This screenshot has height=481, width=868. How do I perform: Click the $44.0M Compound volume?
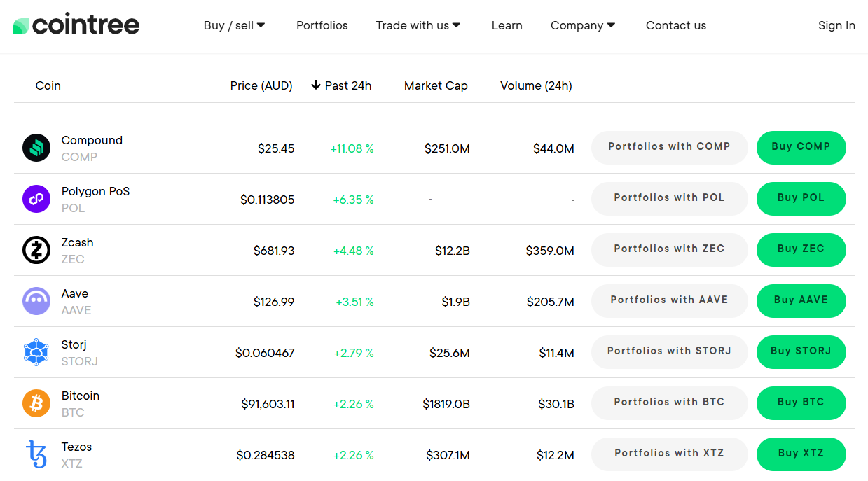point(553,148)
